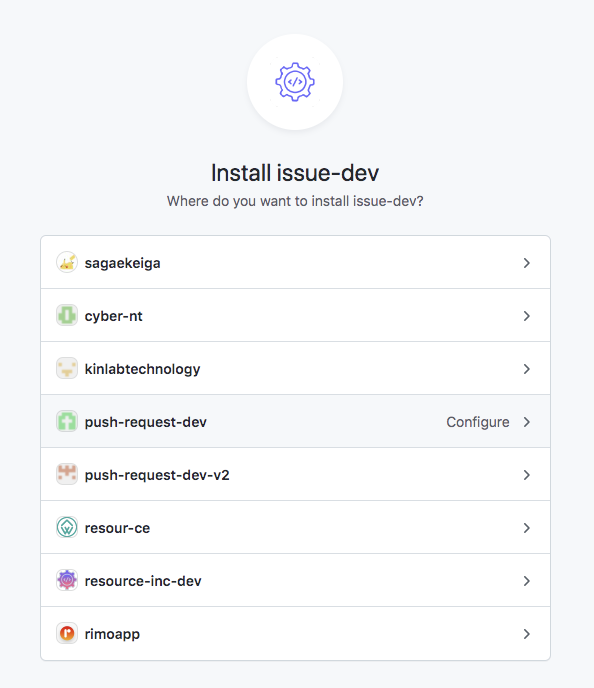Click Configure for push-request-dev
This screenshot has height=688, width=594.
(478, 422)
